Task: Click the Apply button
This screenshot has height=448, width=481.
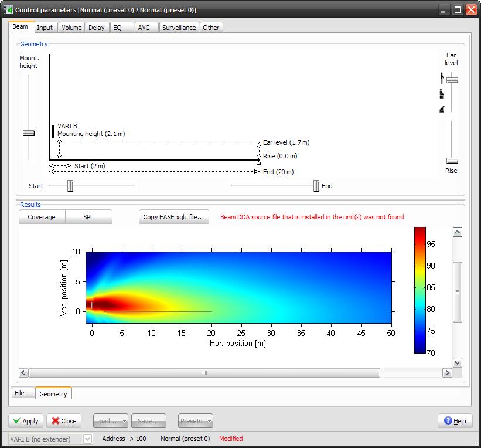Action: tap(26, 420)
